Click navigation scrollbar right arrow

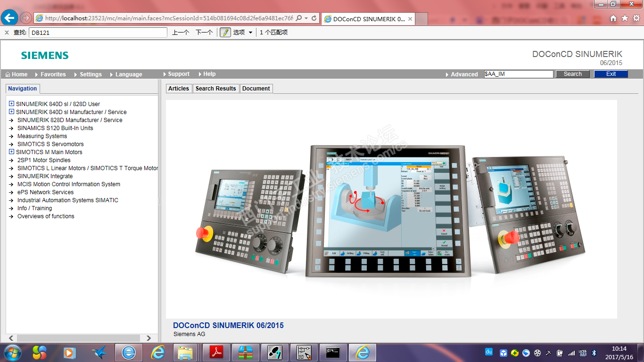point(149,338)
